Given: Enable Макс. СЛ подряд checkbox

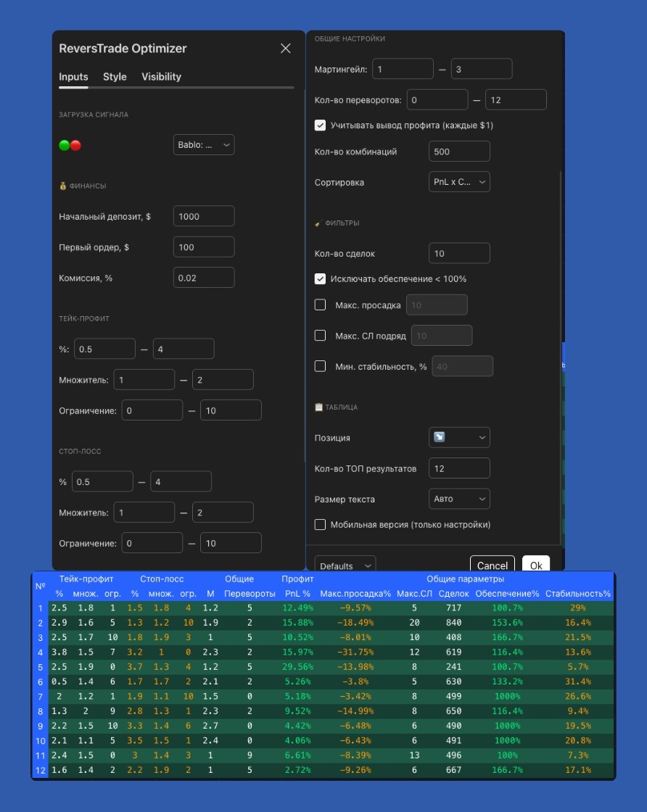Looking at the screenshot, I should coord(320,336).
